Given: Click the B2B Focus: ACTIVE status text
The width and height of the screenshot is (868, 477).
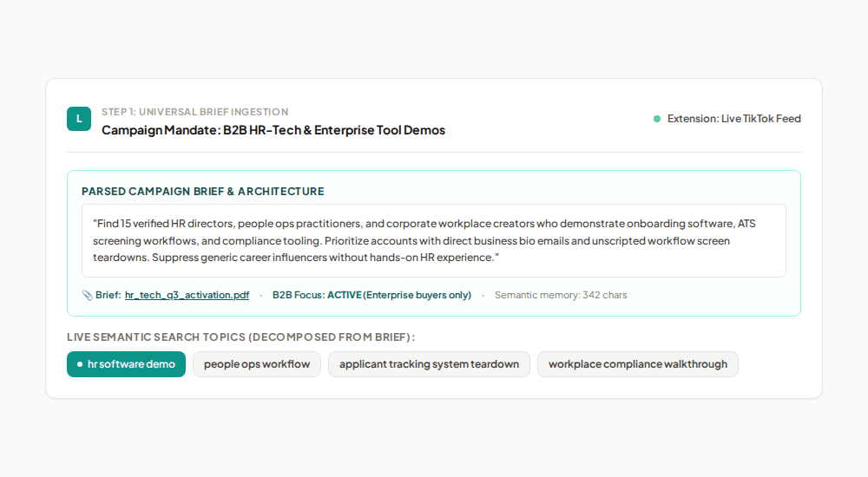Looking at the screenshot, I should [x=372, y=295].
